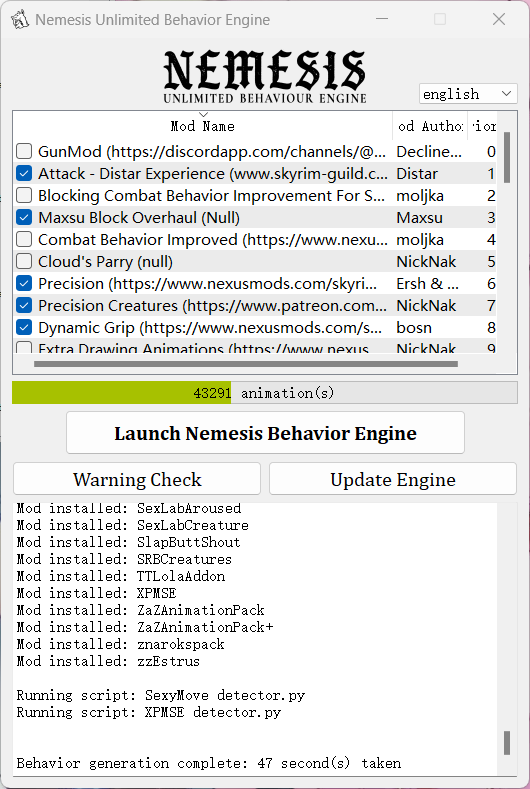Screen dimensions: 530x789
Task: Click author cell 'bosn'
Action: point(414,328)
